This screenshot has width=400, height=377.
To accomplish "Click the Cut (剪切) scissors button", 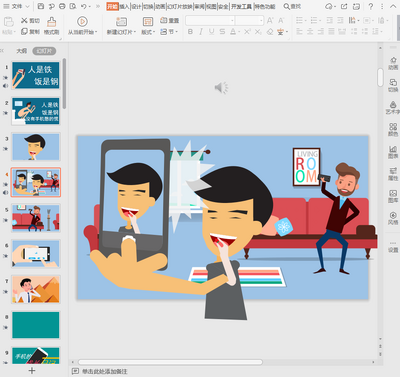I will (x=30, y=21).
